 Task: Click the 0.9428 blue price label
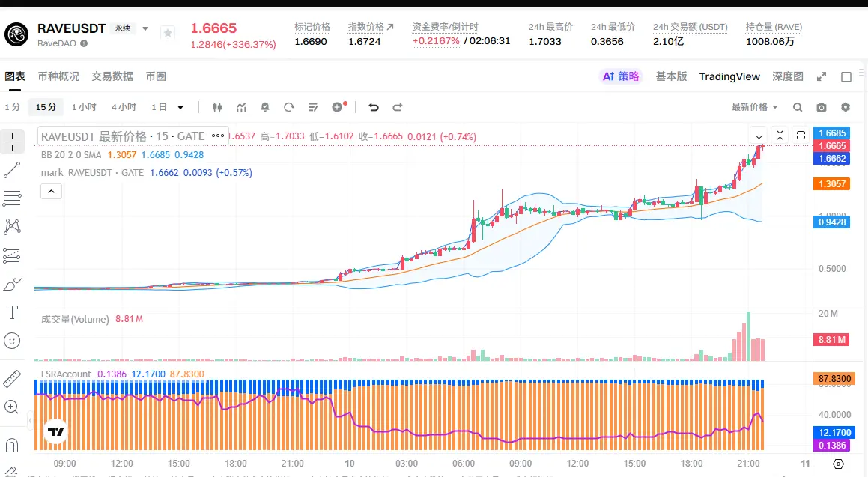pos(831,222)
